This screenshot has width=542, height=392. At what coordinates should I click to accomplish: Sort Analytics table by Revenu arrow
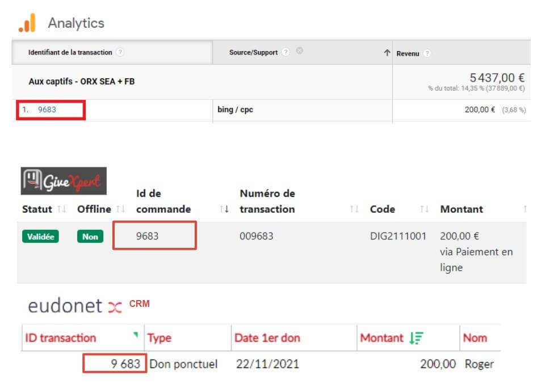pos(387,53)
